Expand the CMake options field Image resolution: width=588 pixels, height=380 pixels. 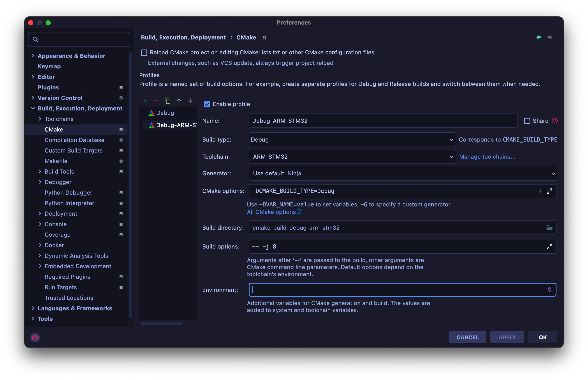pos(549,191)
